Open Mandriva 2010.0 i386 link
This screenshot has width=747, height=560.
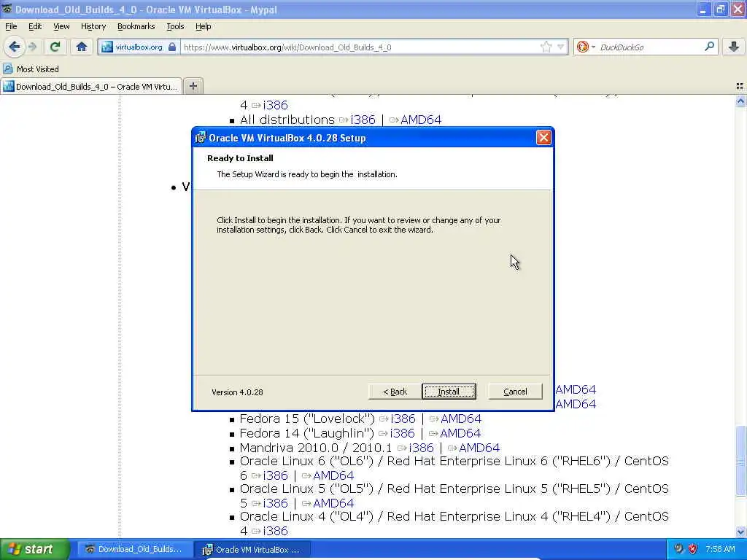click(x=421, y=448)
